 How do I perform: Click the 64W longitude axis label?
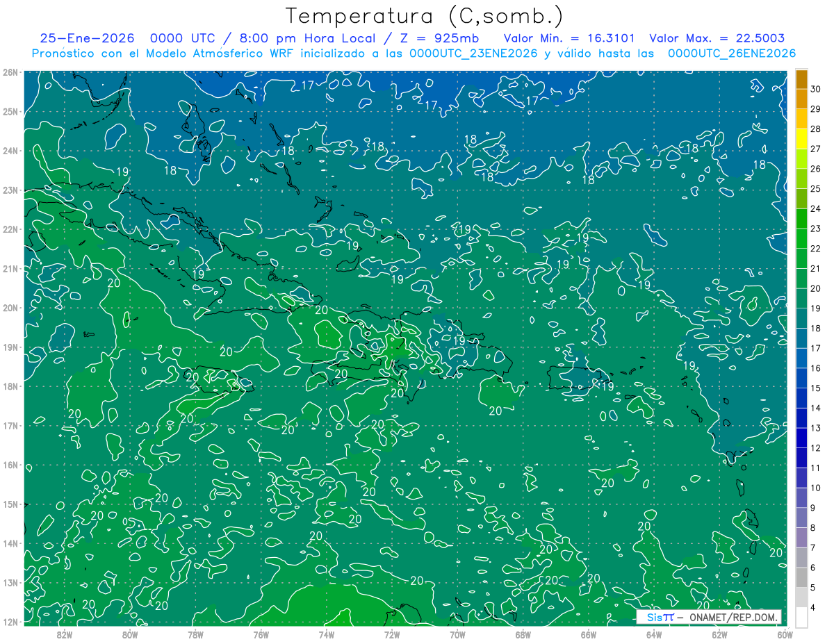coord(653,634)
